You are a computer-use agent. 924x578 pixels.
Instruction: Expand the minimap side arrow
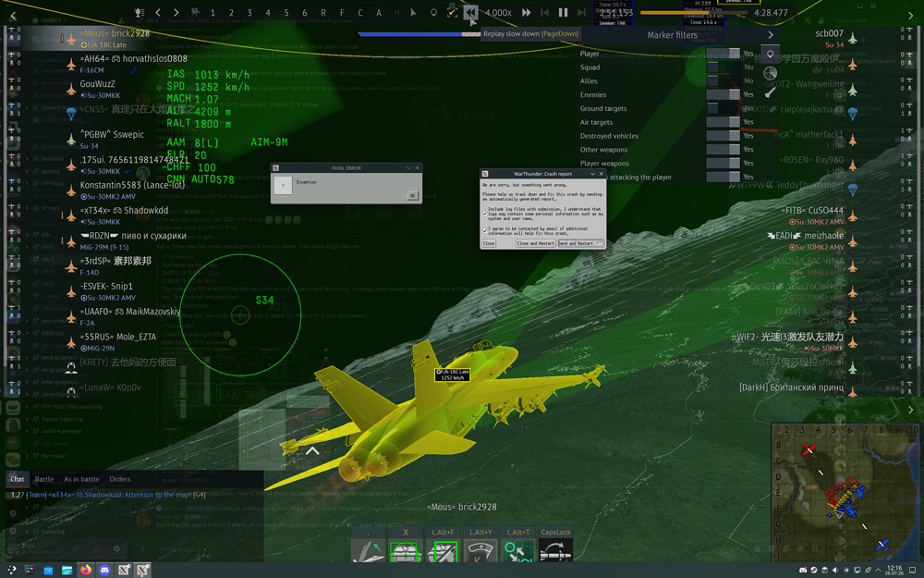(910, 410)
